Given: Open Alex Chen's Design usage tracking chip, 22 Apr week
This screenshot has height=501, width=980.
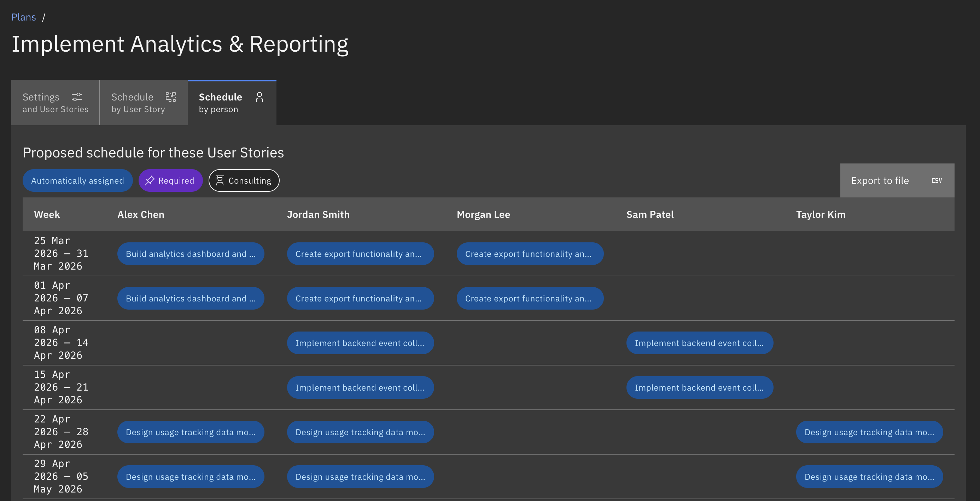Looking at the screenshot, I should pos(191,432).
